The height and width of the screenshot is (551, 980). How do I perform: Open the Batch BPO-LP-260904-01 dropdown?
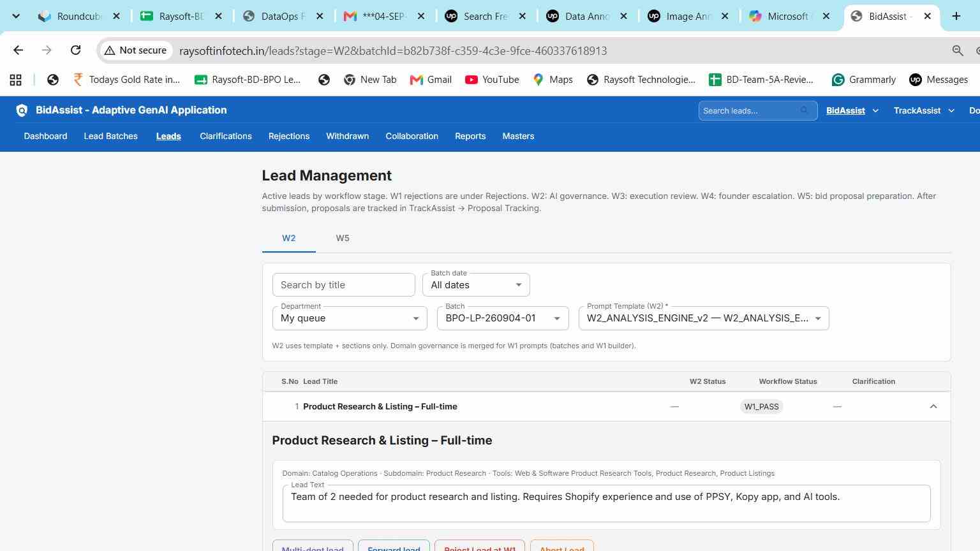503,318
